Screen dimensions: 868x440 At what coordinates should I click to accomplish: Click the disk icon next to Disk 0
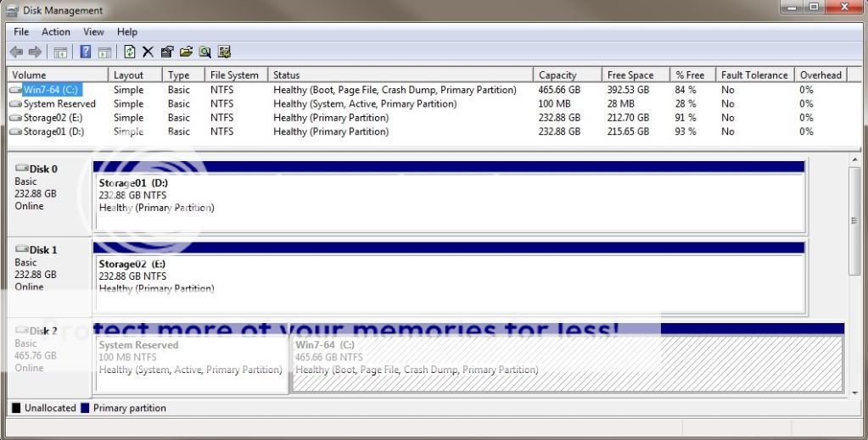(x=21, y=168)
